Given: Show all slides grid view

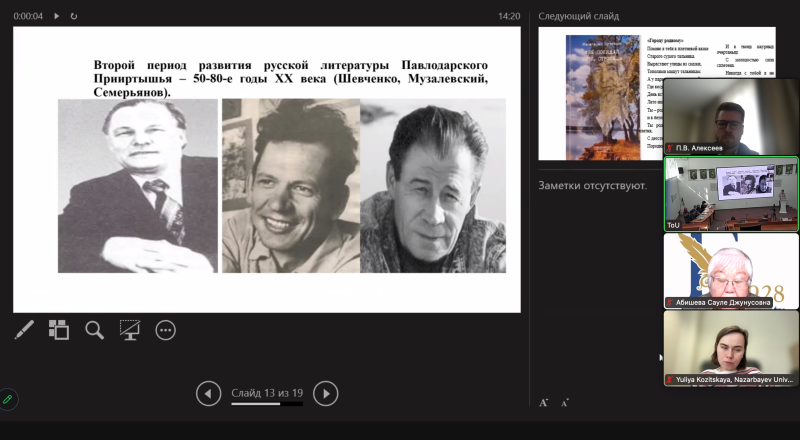Looking at the screenshot, I should (59, 330).
